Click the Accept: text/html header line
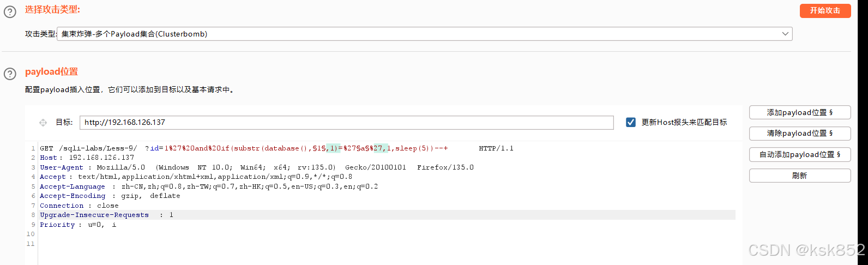This screenshot has width=868, height=265. point(196,177)
